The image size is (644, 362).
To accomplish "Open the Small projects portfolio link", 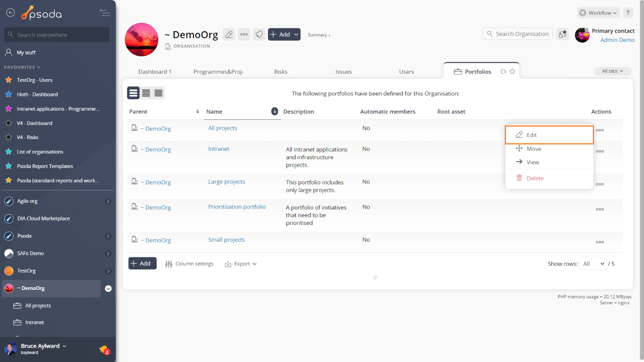I will tap(226, 240).
